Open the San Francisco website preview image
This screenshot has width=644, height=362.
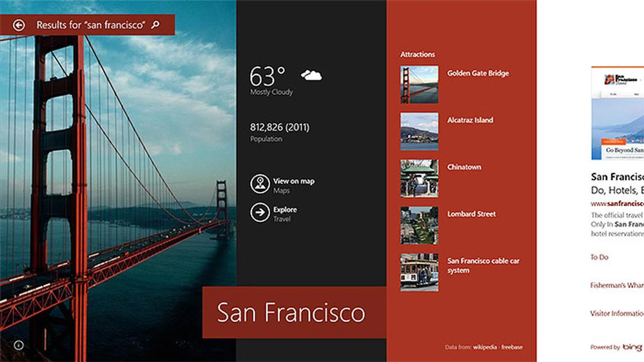point(618,113)
